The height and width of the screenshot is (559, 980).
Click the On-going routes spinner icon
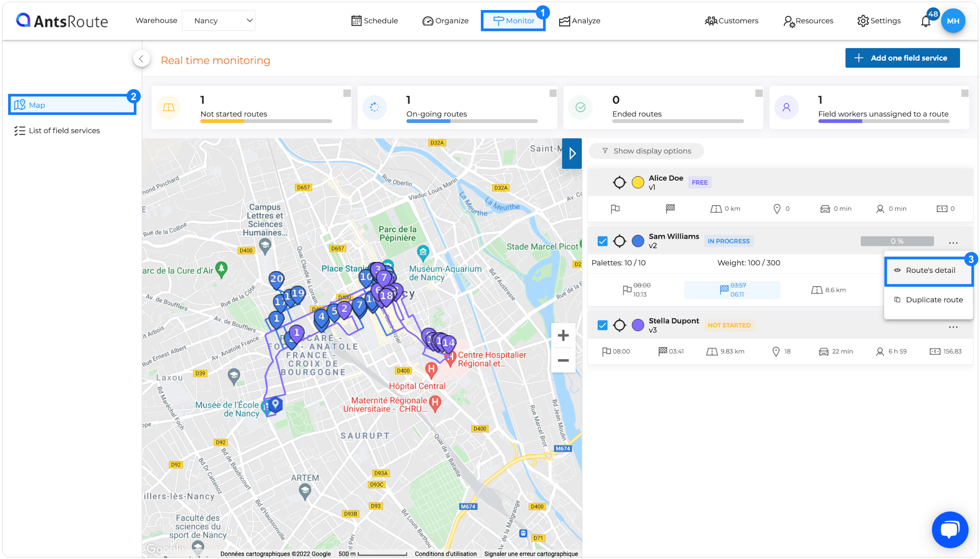(x=374, y=107)
